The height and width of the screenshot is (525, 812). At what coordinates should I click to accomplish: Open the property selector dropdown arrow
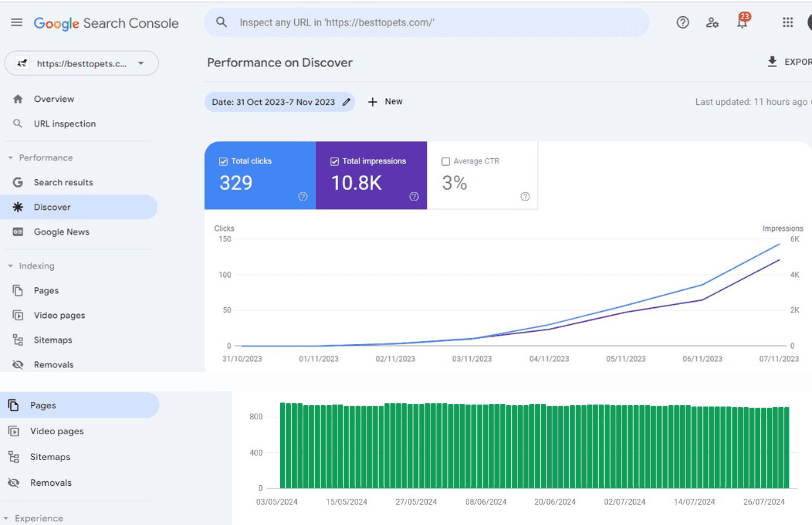[x=141, y=63]
